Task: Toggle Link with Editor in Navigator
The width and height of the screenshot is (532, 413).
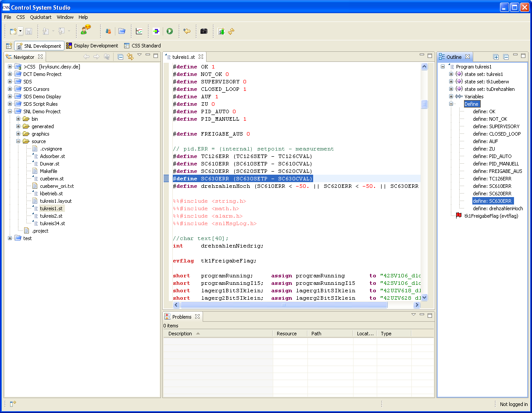Action: (130, 57)
